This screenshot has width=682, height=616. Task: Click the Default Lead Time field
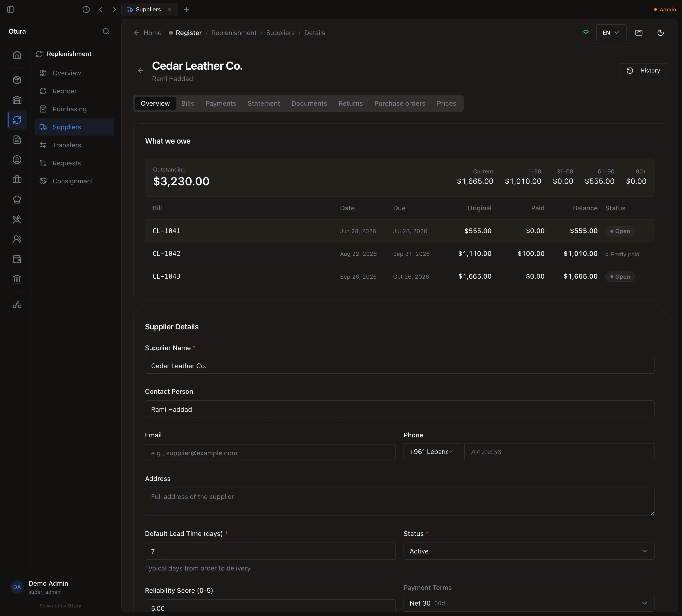tap(270, 551)
